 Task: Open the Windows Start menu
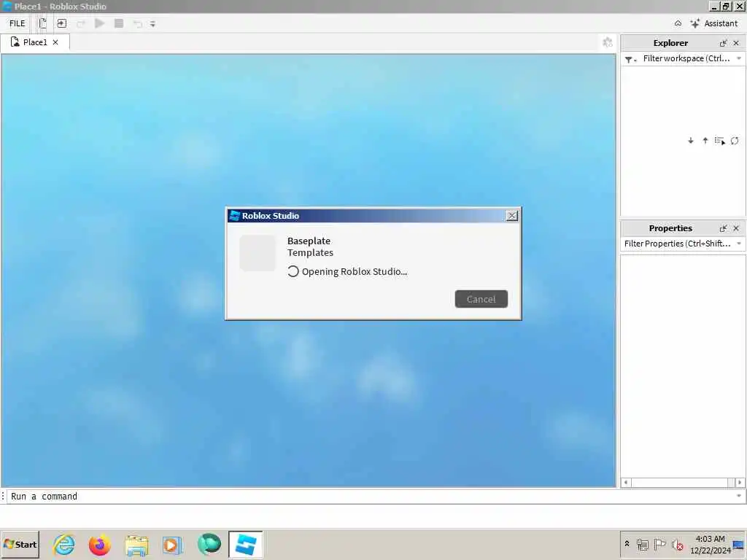point(20,544)
